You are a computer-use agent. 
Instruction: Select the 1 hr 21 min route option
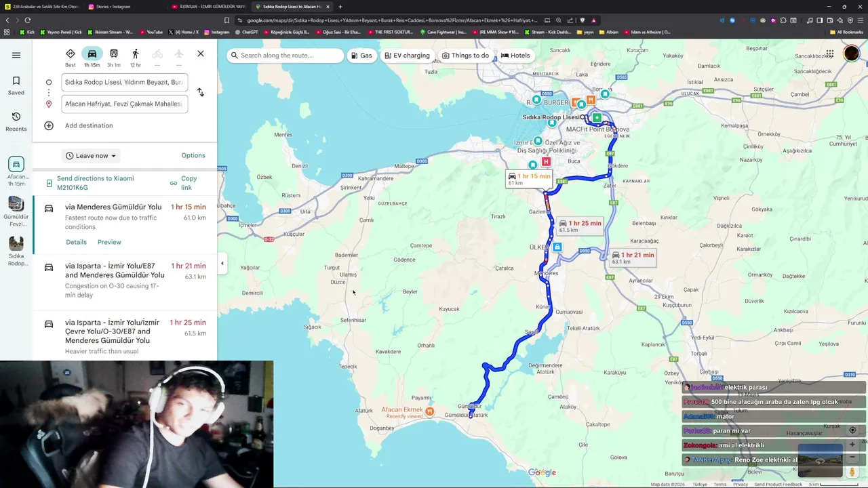(125, 280)
